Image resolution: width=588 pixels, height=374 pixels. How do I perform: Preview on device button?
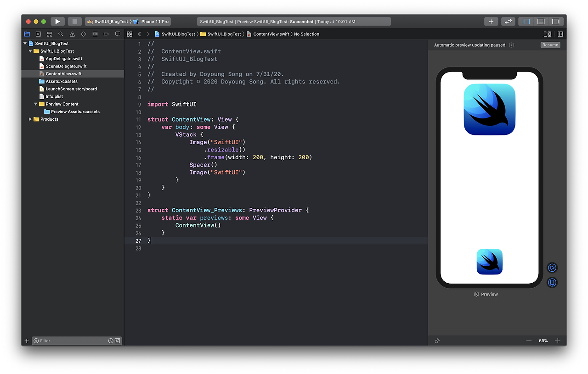coord(552,282)
